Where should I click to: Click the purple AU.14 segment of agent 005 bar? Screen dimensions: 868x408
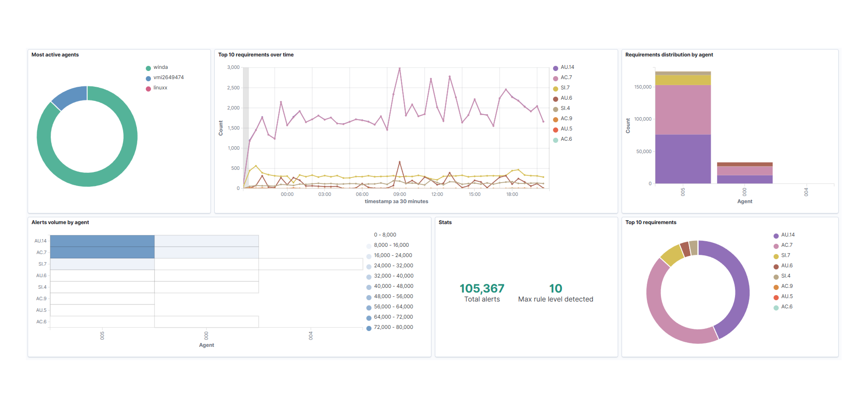(683, 159)
